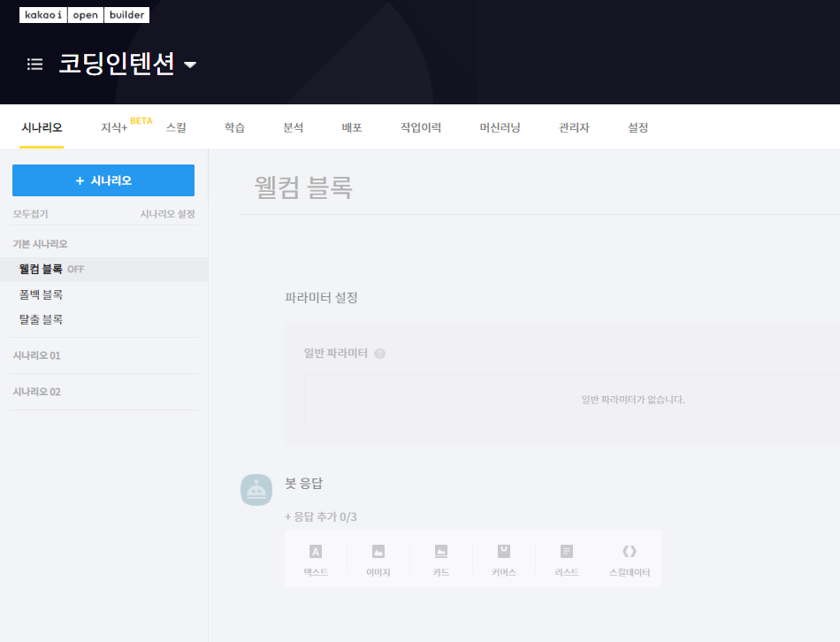Screen dimensions: 840x642
Task: Open the 학습 tab
Action: [234, 127]
